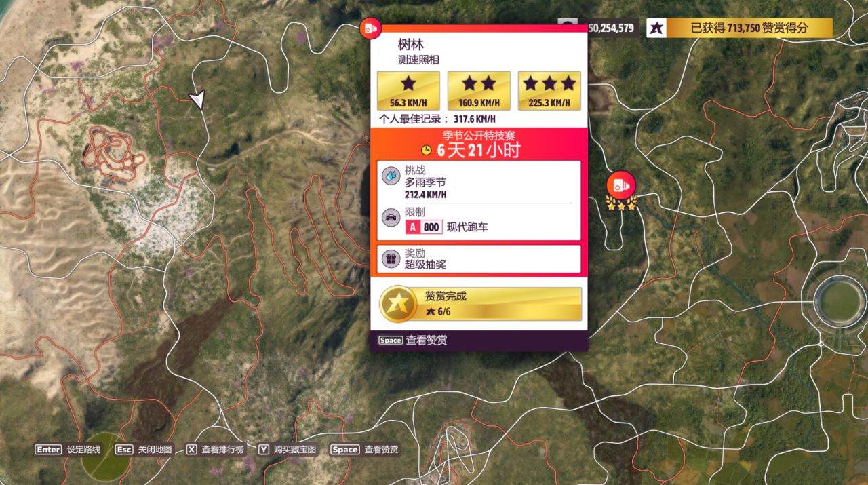Screen dimensions: 868x485
Task: Click 购买藏宝图 to buy treasure map
Action: point(295,449)
